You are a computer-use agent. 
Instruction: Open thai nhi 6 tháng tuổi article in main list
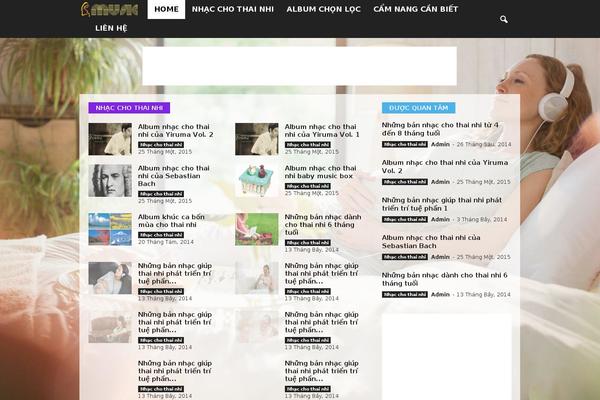(x=323, y=225)
